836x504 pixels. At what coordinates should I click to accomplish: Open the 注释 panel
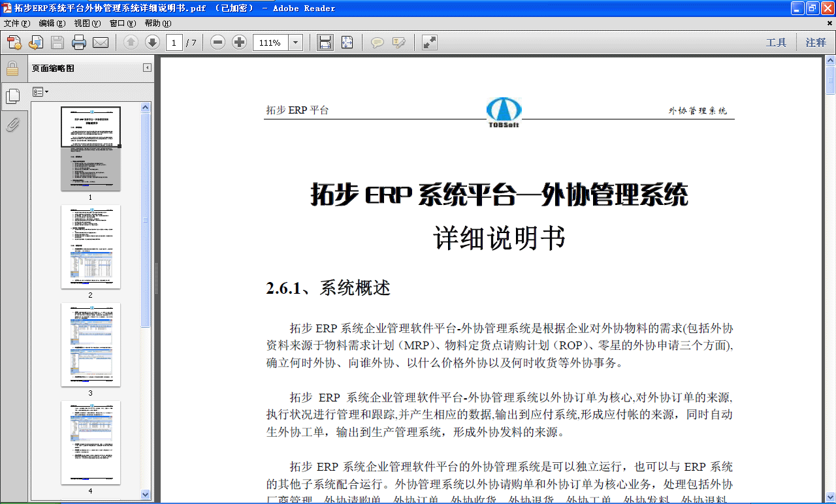click(814, 42)
